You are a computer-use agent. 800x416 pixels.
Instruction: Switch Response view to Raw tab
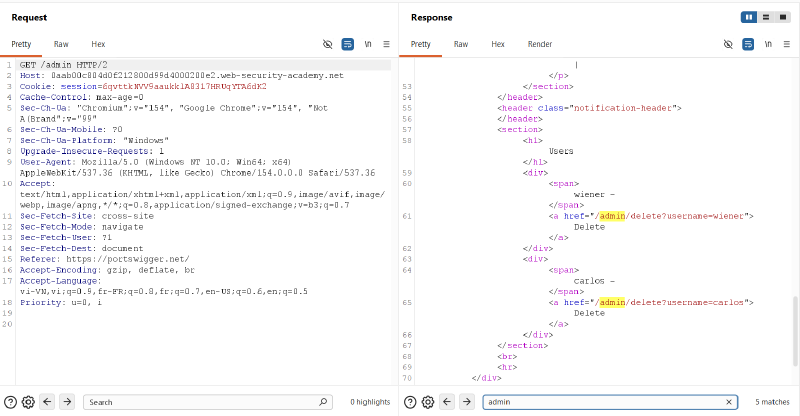461,44
